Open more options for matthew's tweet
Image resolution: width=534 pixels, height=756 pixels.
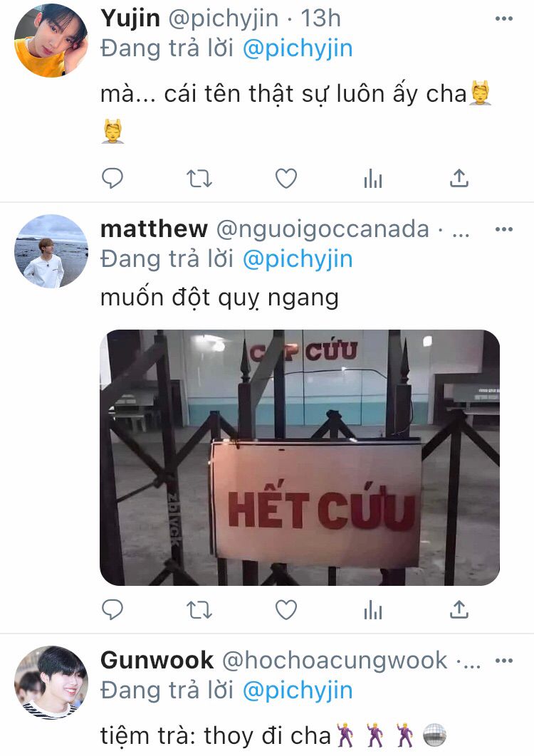[504, 229]
